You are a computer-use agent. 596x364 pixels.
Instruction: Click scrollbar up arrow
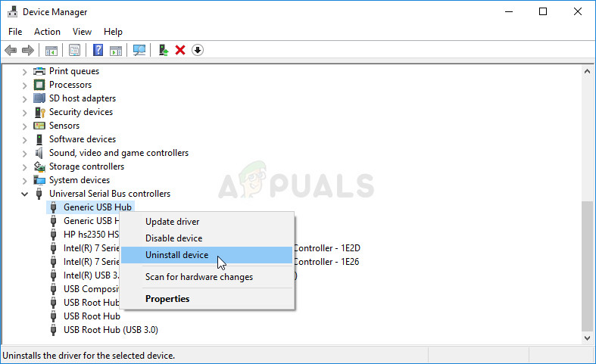pyautogui.click(x=587, y=71)
